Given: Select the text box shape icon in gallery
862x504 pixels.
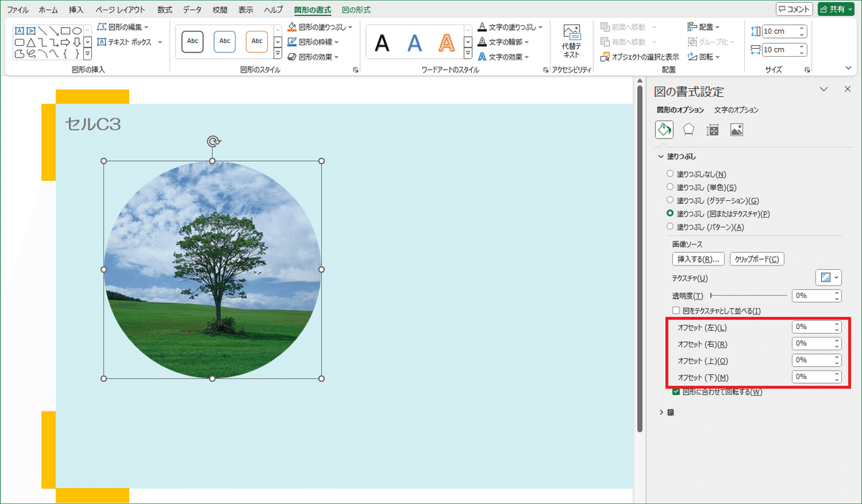Looking at the screenshot, I should [19, 31].
